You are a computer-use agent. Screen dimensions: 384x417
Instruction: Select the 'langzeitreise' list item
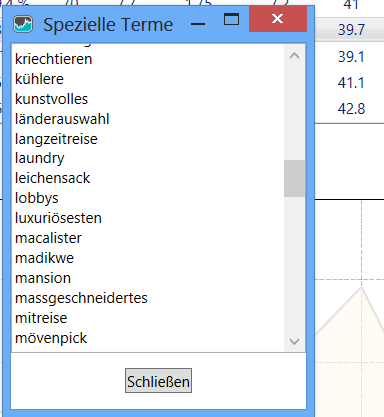click(56, 139)
